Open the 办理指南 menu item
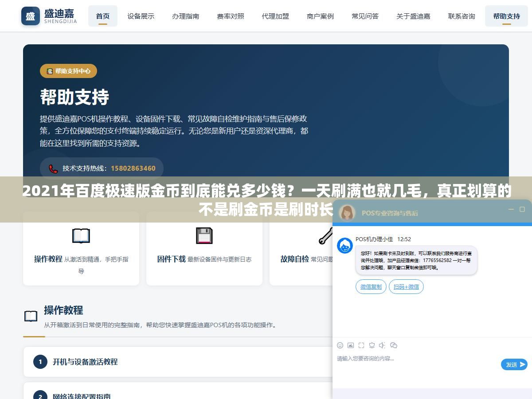The image size is (532, 399). click(x=186, y=16)
